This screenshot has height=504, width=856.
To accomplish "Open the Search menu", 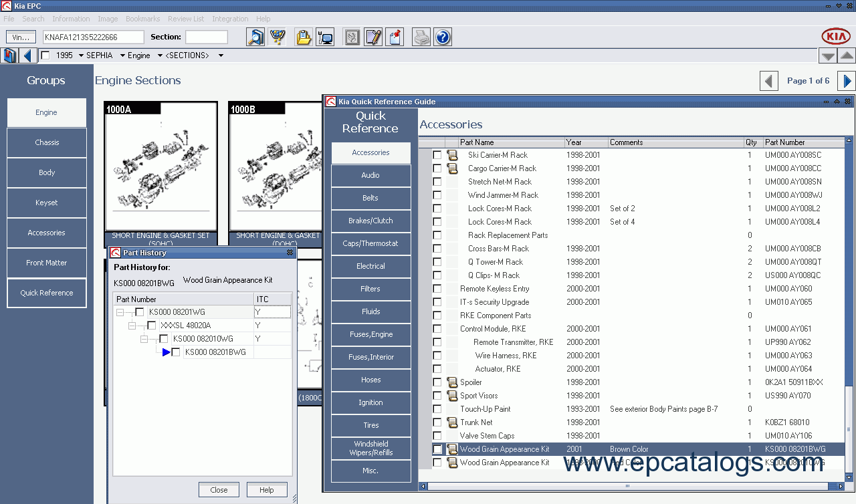I will [33, 19].
